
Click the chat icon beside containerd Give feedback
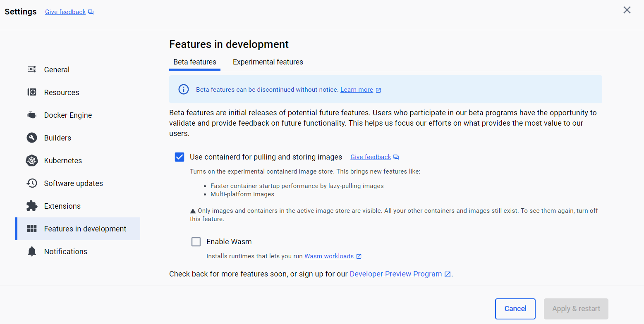396,157
